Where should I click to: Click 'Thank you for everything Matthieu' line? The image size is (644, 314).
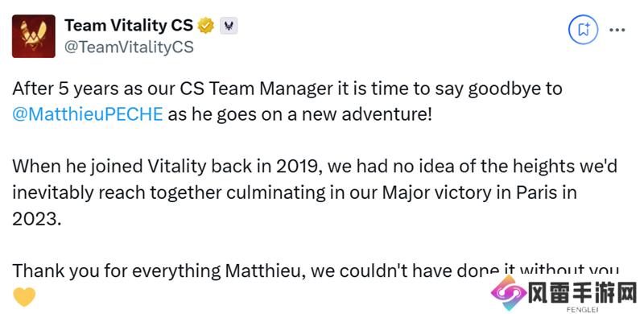[x=315, y=271]
